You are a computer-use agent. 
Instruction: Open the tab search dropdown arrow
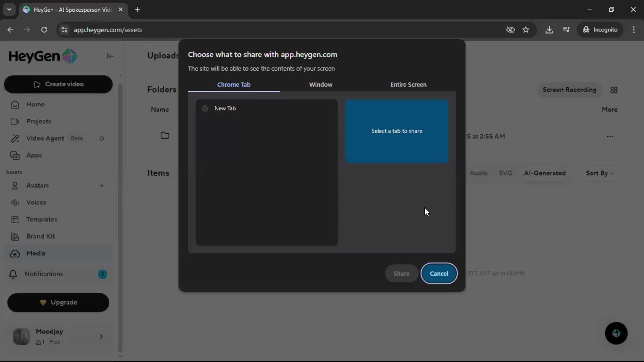coord(9,9)
